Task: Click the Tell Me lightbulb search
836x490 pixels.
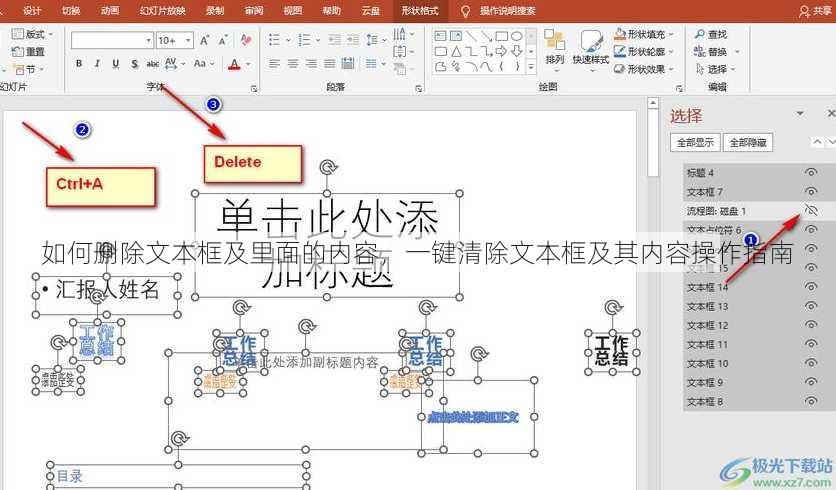Action: coord(465,11)
